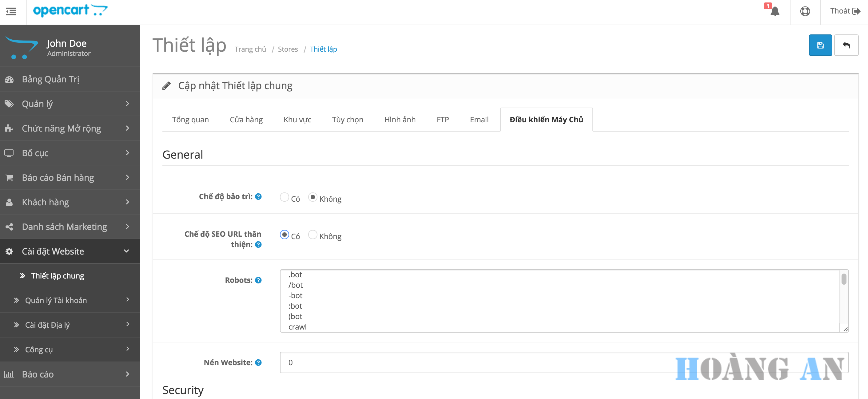Click Stores breadcrumb link
Viewport: 868px width, 399px height.
[x=289, y=49]
